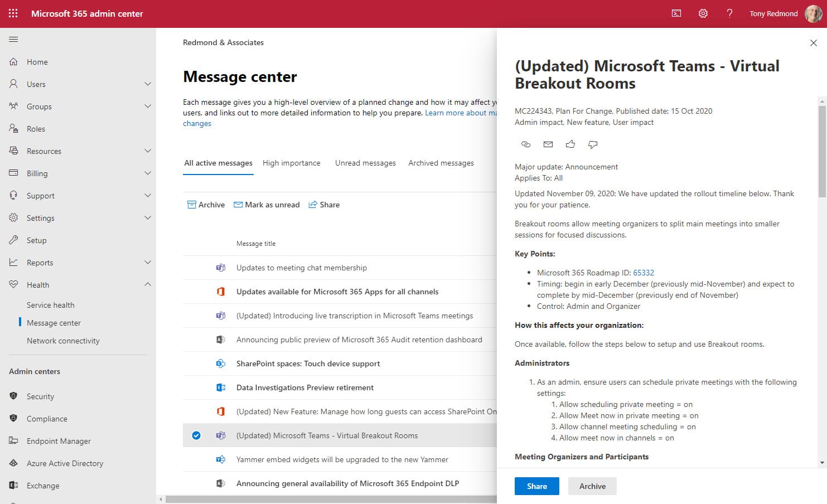Expand the Reports navigation section
This screenshot has width=827, height=504.
[148, 263]
